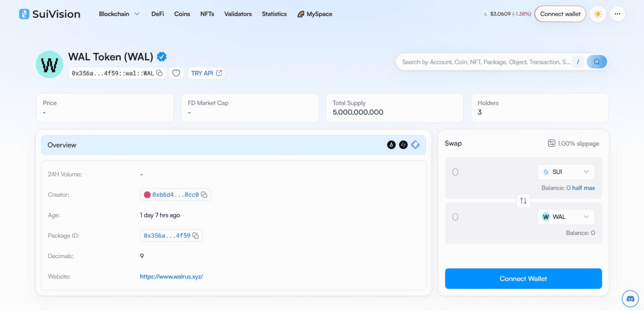The width and height of the screenshot is (644, 311).
Task: Copy the WAL coin type address
Action: pyautogui.click(x=159, y=73)
